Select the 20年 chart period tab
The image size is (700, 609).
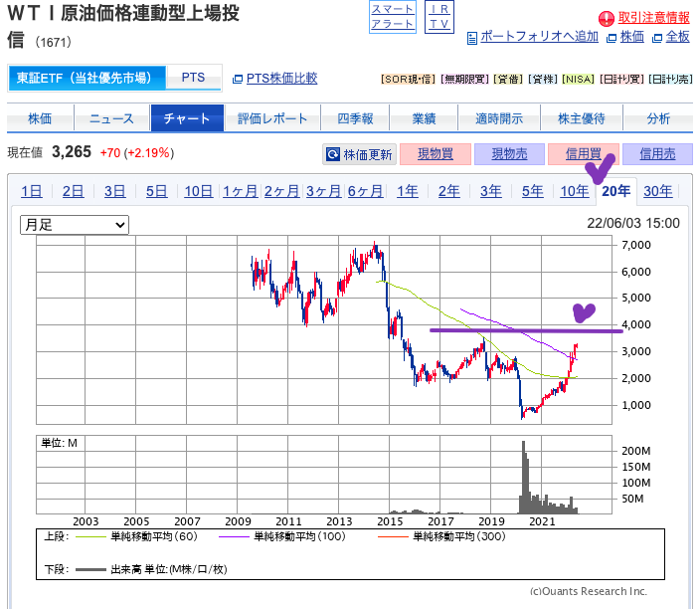(x=616, y=191)
